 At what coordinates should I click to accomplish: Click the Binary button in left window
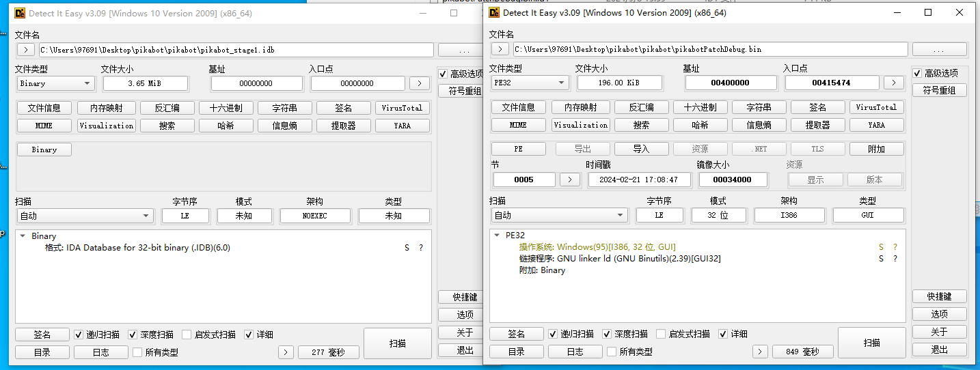[x=44, y=150]
